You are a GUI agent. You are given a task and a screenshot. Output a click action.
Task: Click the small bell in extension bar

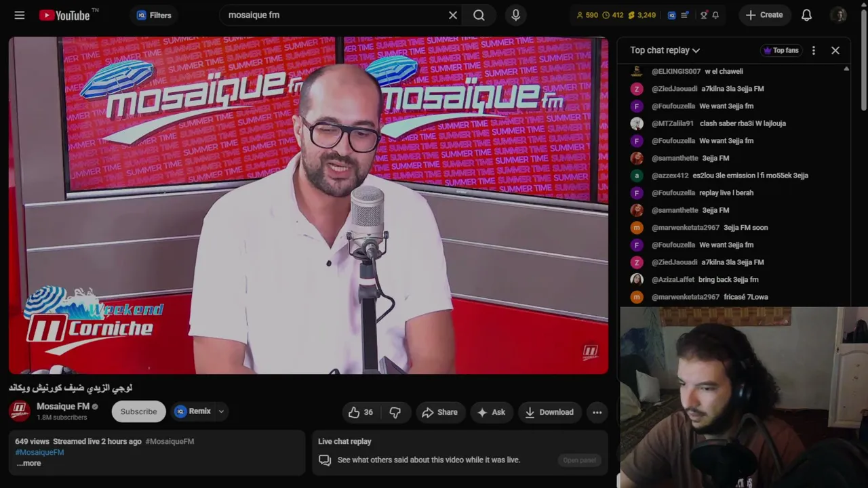[x=715, y=15]
